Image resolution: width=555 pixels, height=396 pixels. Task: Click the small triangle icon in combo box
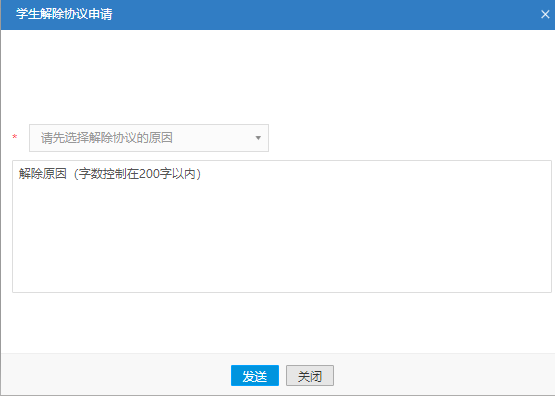(258, 138)
